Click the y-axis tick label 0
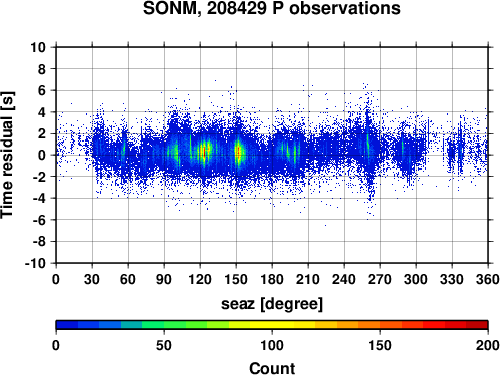Image resolution: width=500 pixels, height=375 pixels. tap(42, 155)
